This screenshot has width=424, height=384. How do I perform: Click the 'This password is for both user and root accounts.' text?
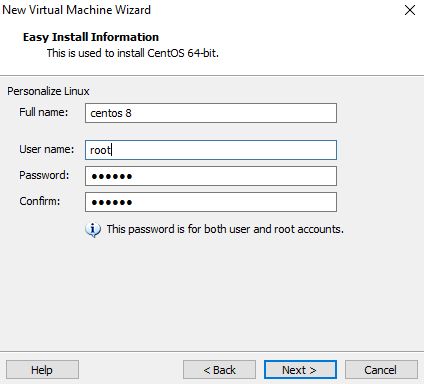tap(225, 229)
